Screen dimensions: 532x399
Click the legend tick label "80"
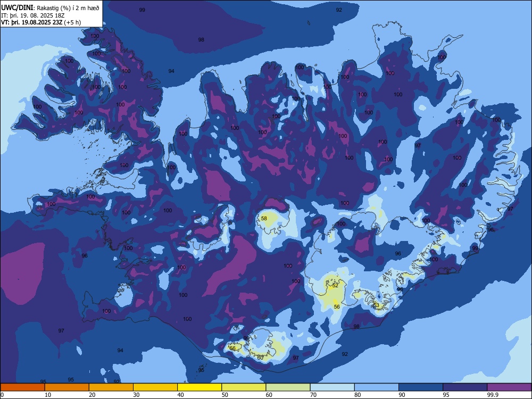pyautogui.click(x=358, y=395)
